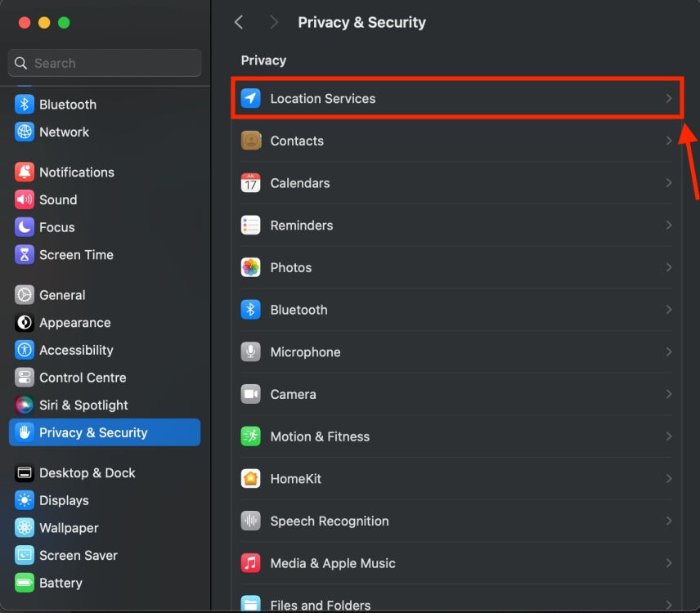Screen dimensions: 700x613
Task: Select the Microphone privacy icon
Action: [x=251, y=351]
